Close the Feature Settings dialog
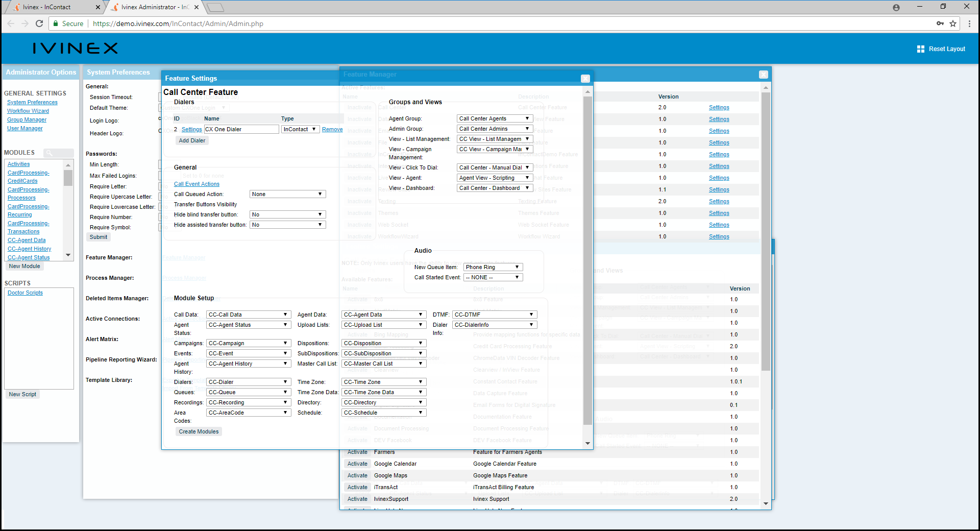The image size is (980, 531). tap(585, 79)
